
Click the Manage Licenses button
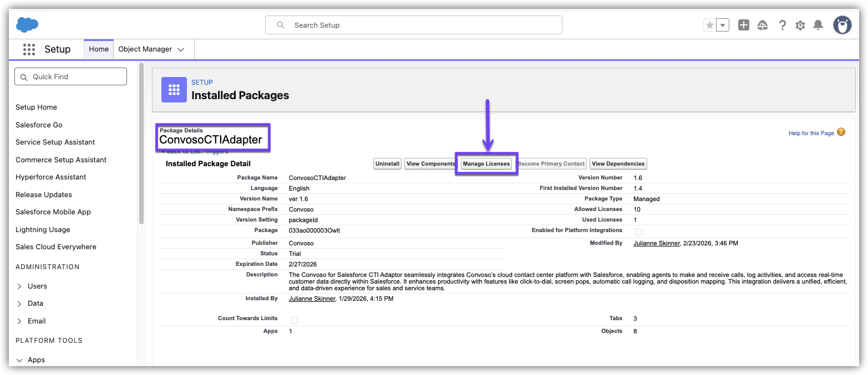(486, 164)
